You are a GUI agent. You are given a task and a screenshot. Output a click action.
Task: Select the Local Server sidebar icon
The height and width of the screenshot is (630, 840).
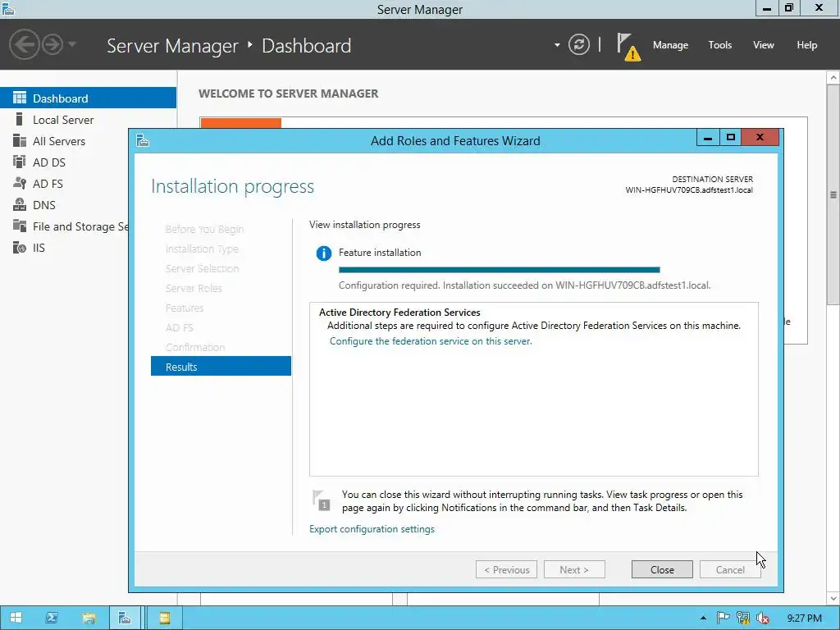[x=20, y=120]
